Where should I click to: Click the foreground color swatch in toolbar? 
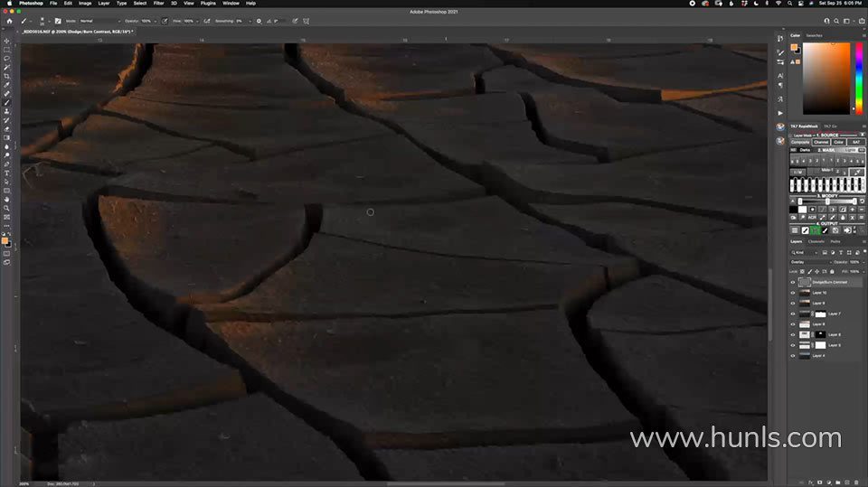tap(5, 240)
